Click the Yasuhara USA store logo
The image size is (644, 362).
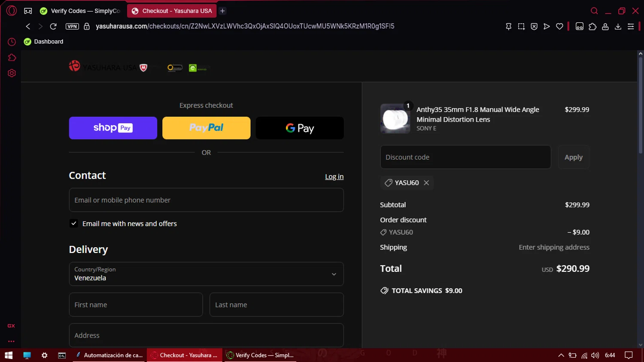(x=103, y=67)
